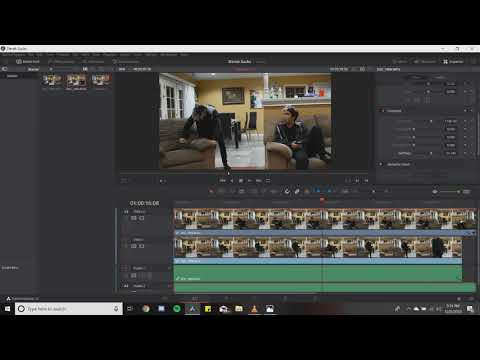480x360 pixels.
Task: Open the Help menu
Action: point(184,54)
